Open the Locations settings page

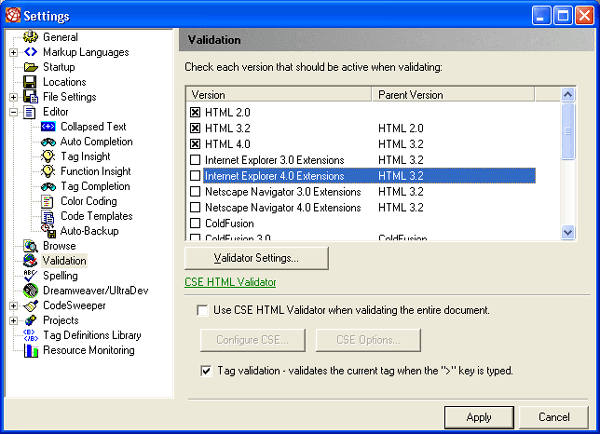point(65,82)
